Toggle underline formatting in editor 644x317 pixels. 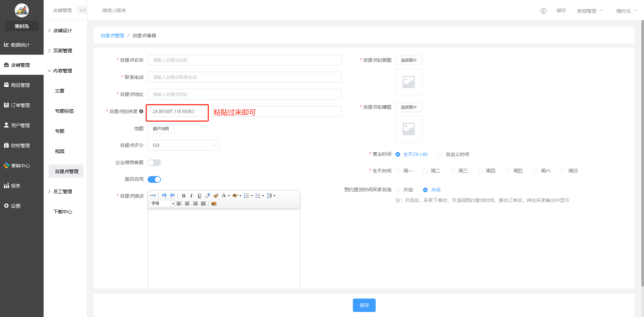coord(200,196)
